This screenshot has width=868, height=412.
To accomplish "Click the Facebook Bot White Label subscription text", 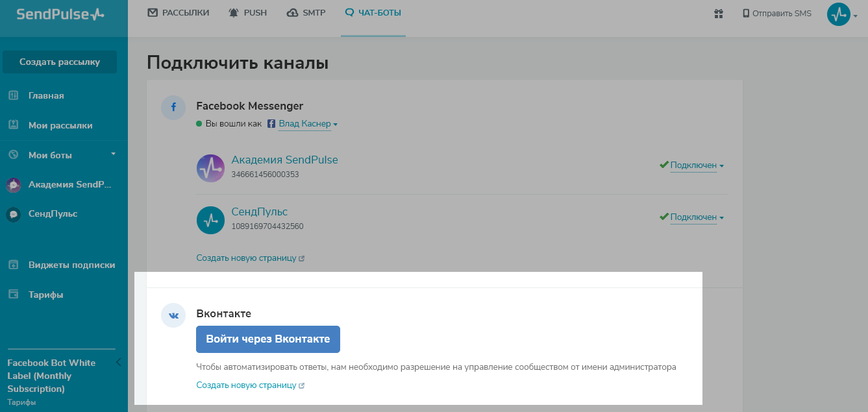I will pyautogui.click(x=51, y=376).
